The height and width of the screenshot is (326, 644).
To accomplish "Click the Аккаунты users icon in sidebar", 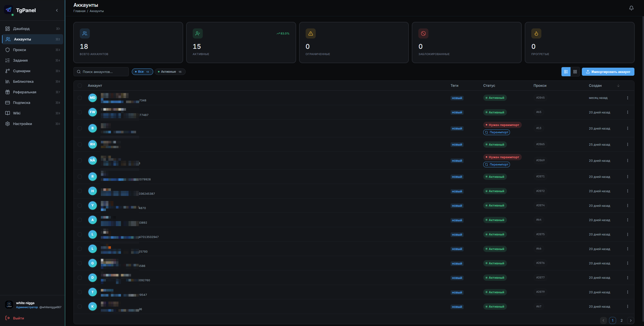I will [x=8, y=39].
